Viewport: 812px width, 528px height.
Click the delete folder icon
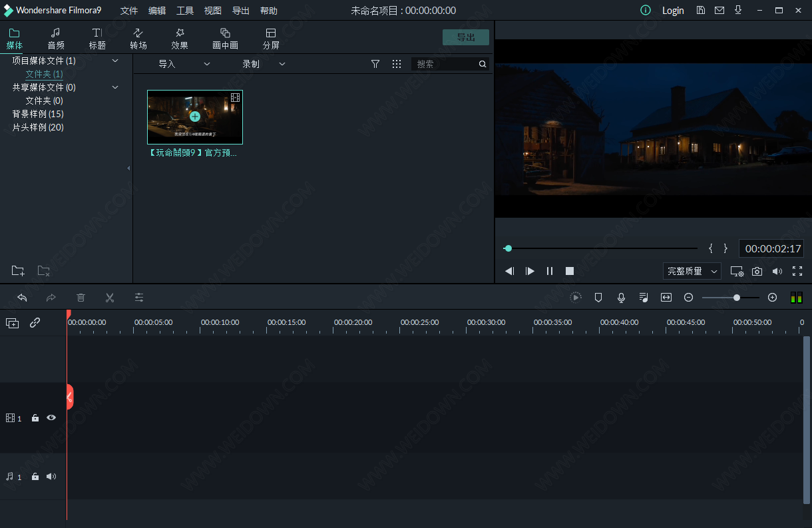pos(43,270)
